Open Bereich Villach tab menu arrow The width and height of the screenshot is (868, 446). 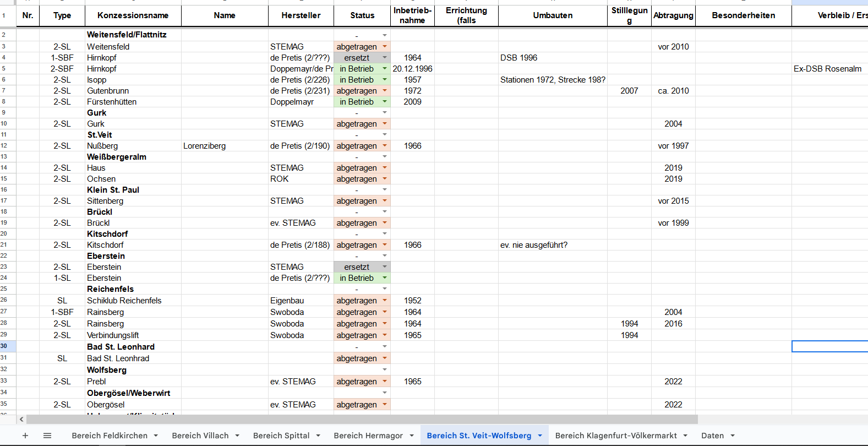tap(237, 436)
